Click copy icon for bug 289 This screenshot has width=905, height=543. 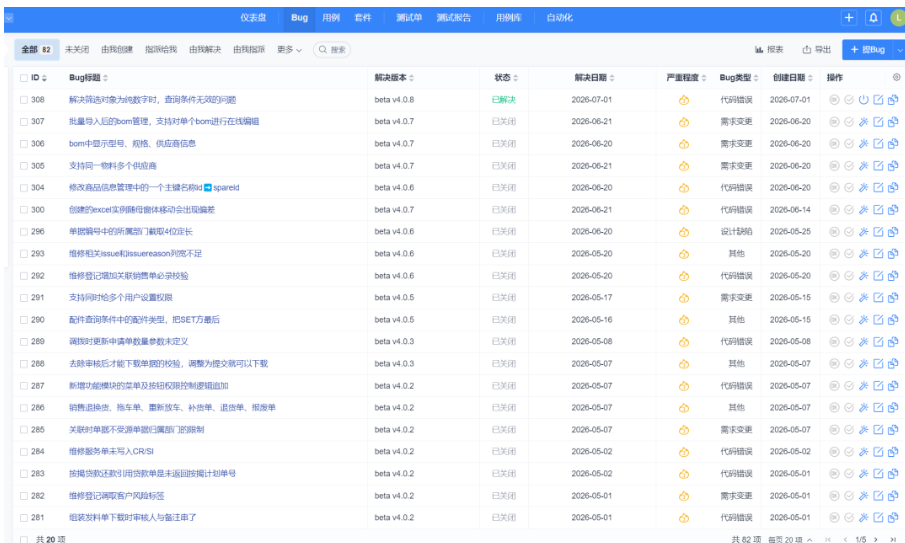tap(893, 342)
